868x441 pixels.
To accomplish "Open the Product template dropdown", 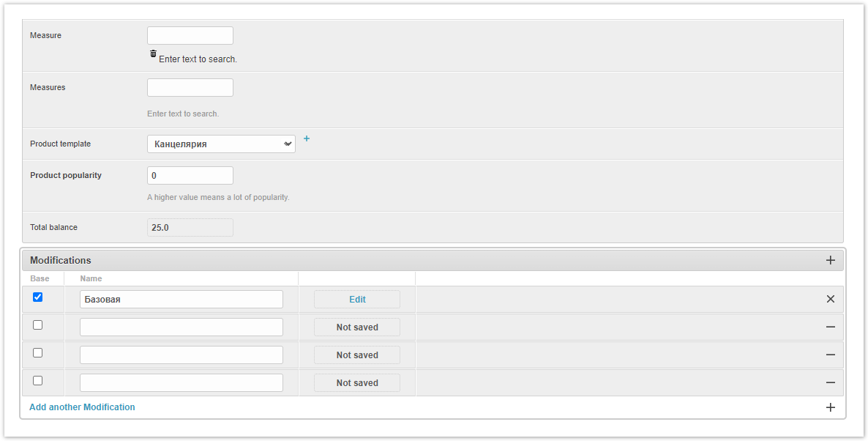I will pyautogui.click(x=221, y=144).
